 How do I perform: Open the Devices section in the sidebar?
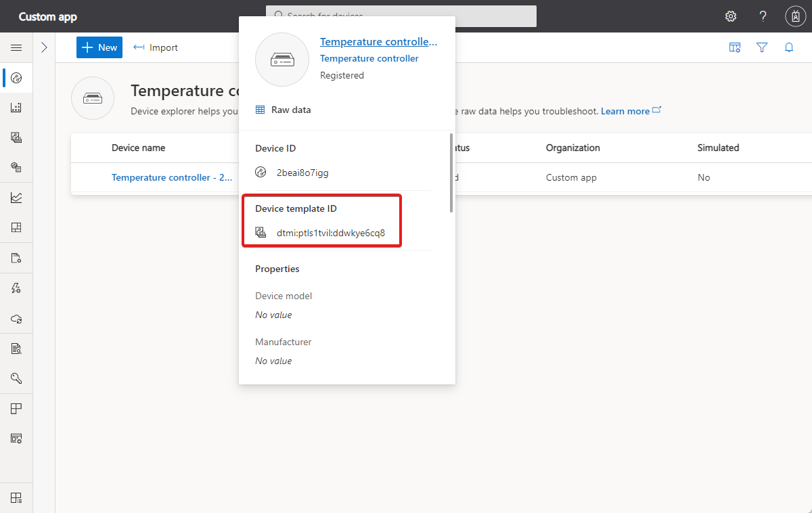(x=16, y=78)
